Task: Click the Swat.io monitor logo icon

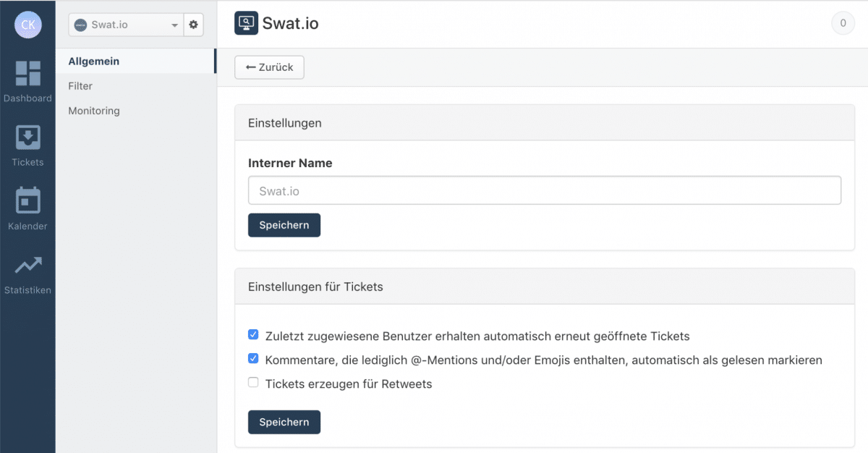Action: tap(247, 23)
